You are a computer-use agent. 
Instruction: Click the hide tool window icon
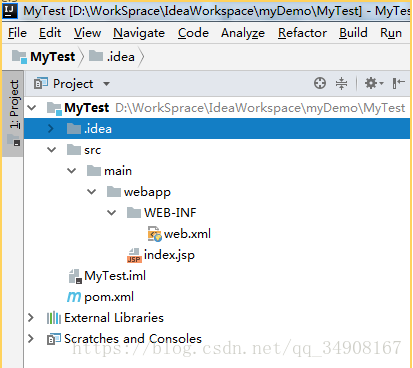point(398,83)
